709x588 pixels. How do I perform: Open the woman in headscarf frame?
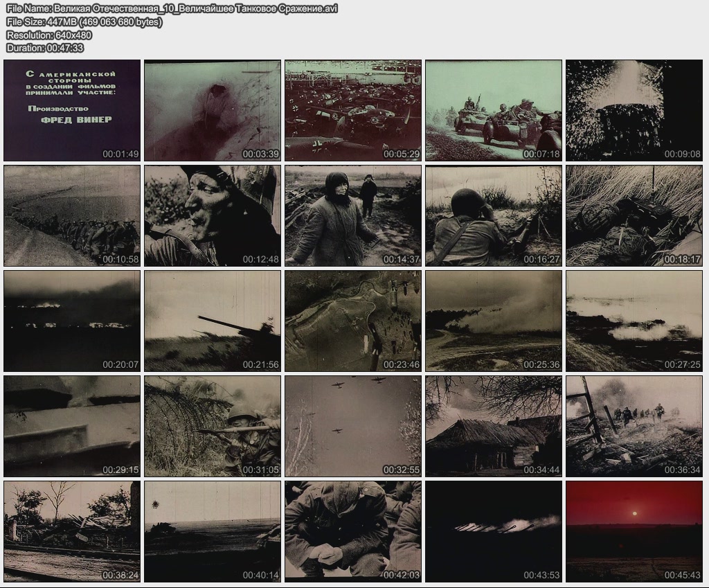tap(353, 215)
